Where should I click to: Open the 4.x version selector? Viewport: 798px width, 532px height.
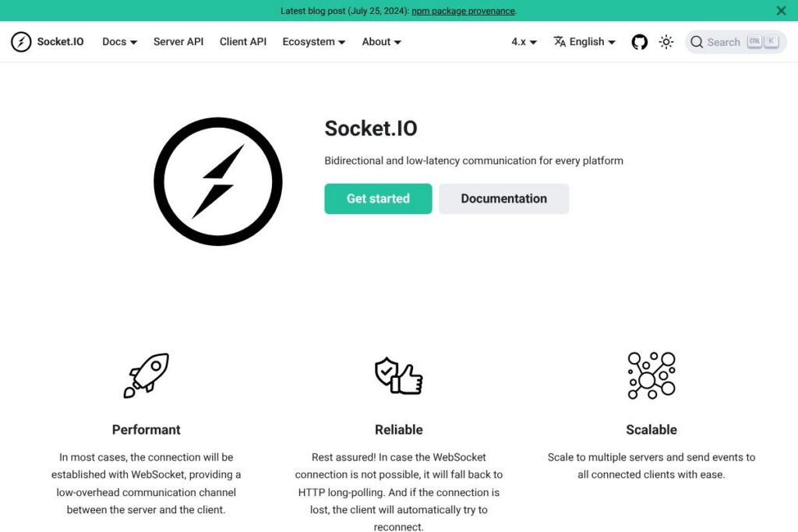coord(524,42)
